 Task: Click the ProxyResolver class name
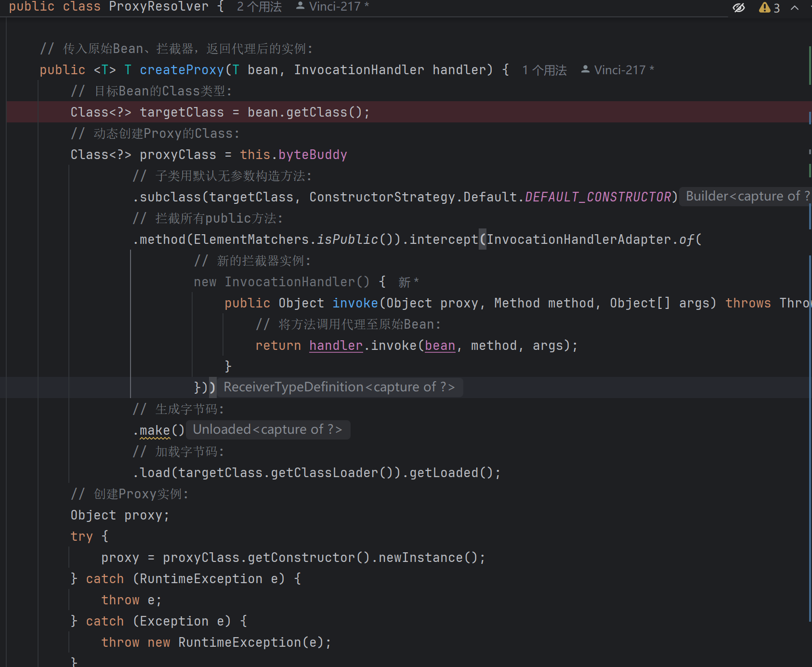point(159,7)
